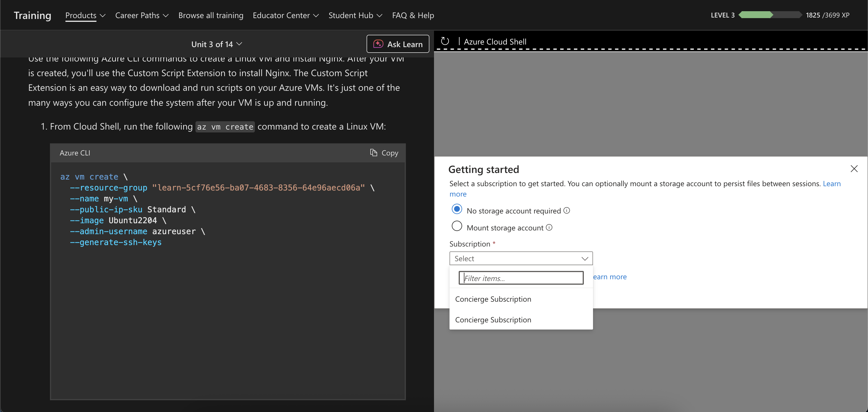Viewport: 868px width, 412px height.
Task: Select No storage account required radio
Action: tap(457, 209)
